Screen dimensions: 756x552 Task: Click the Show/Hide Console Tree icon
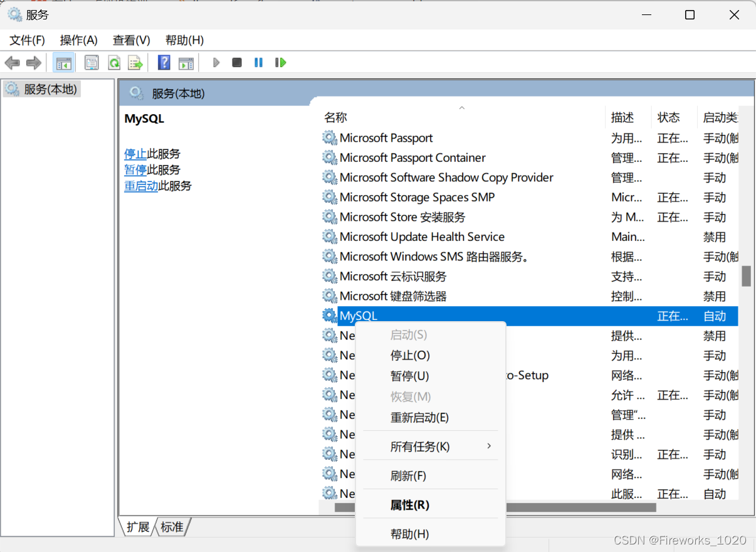tap(63, 62)
